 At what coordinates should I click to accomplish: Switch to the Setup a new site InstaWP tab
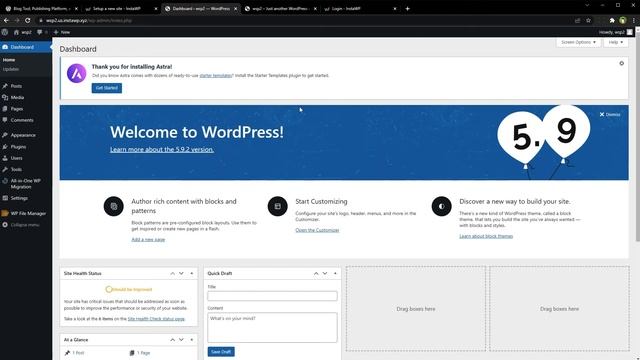click(121, 9)
